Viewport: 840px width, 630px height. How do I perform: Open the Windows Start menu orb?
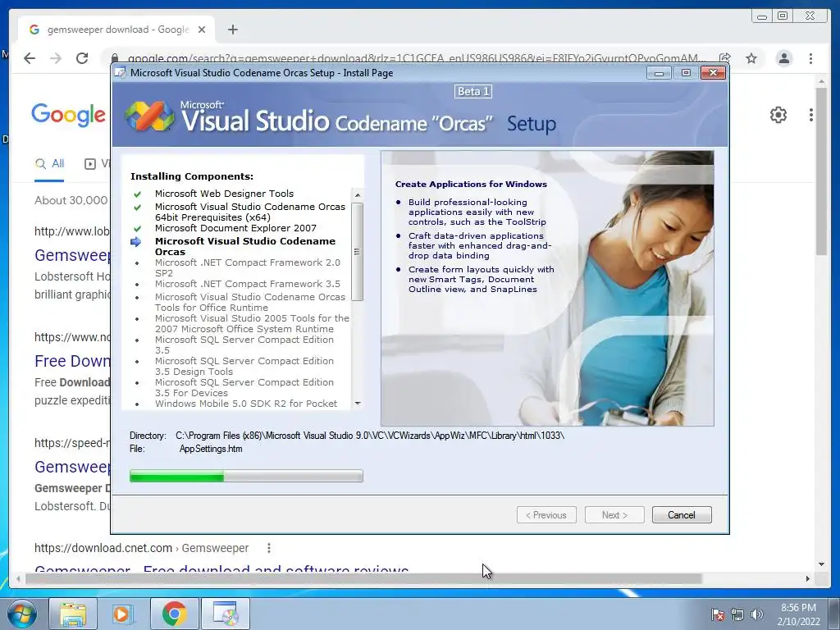22,614
